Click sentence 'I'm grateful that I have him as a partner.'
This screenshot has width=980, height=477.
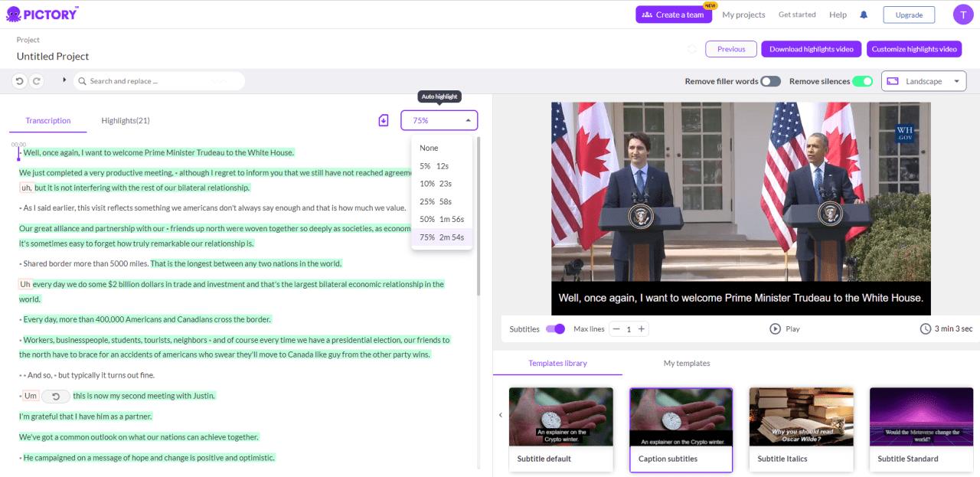[x=86, y=417]
